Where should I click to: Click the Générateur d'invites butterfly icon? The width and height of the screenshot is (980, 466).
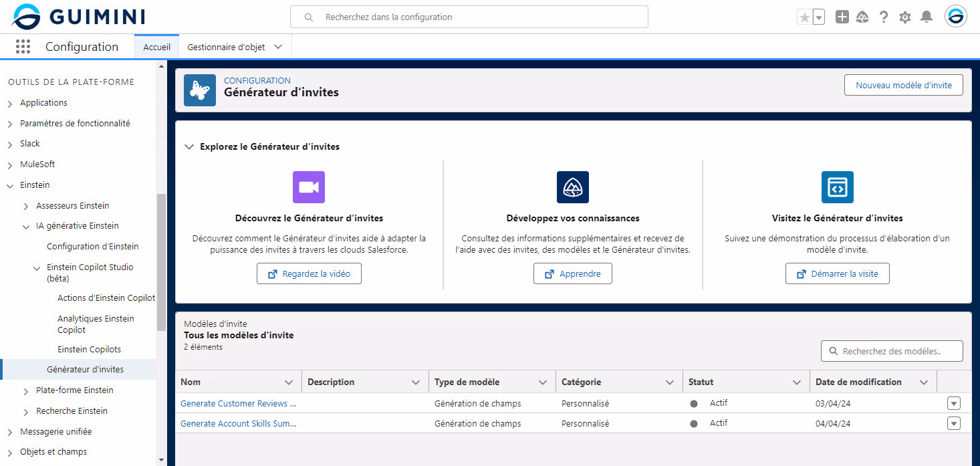200,90
